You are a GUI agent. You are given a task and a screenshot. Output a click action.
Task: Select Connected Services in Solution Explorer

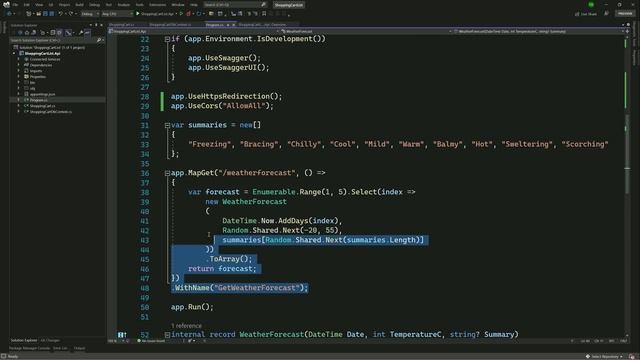click(45, 59)
